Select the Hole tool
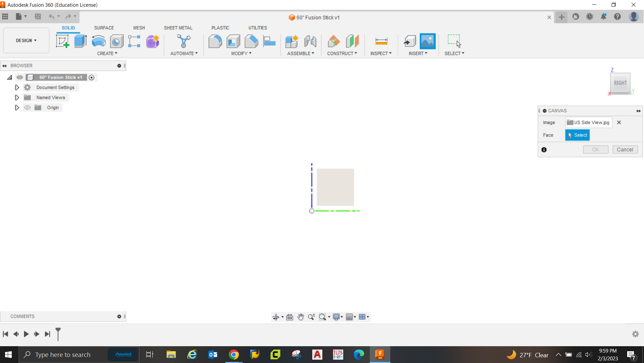Screen dimensions: 644x363 [116, 41]
